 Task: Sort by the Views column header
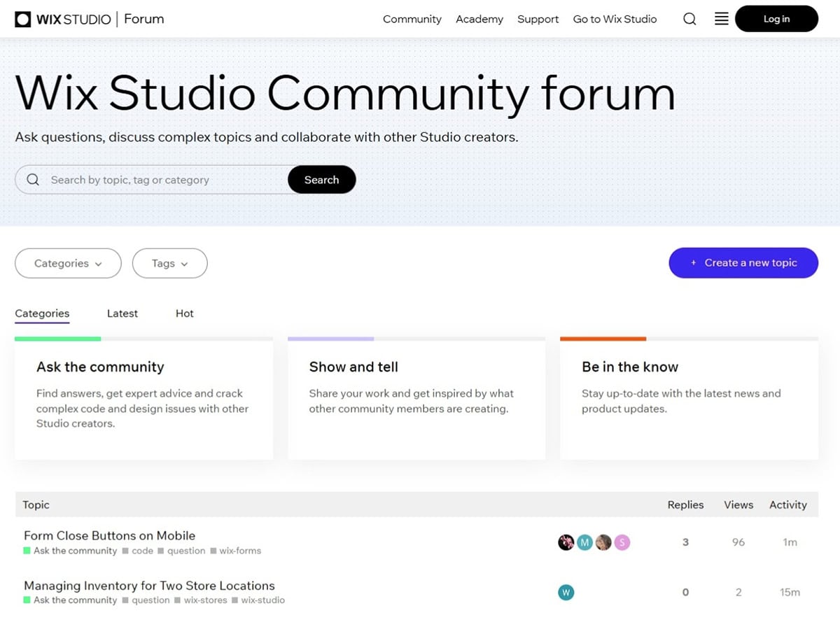[738, 505]
